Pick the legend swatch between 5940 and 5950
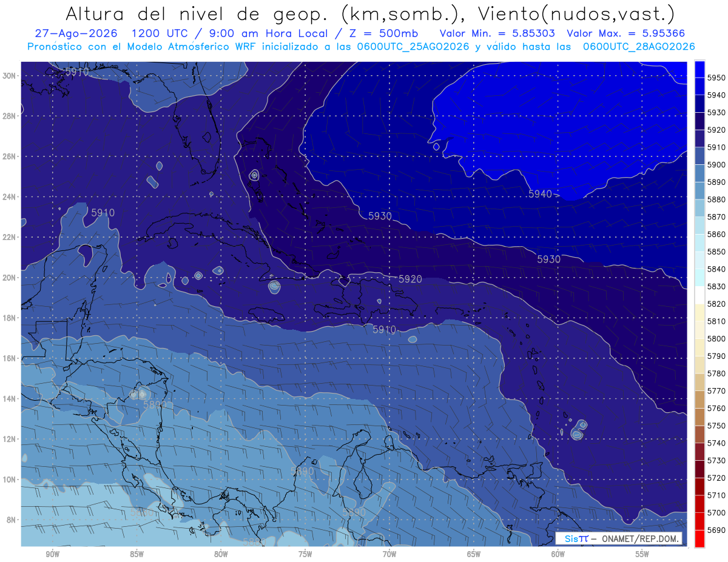 pos(699,86)
